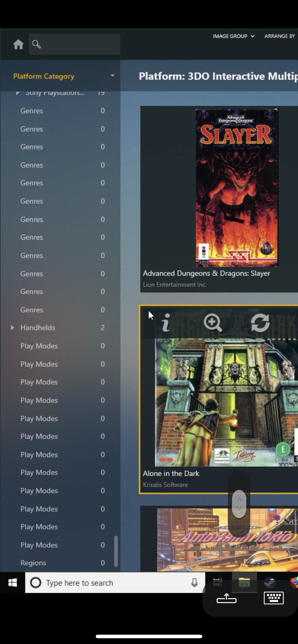This screenshot has width=298, height=644.
Task: Refresh the Alone in the Dark image
Action: point(260,323)
